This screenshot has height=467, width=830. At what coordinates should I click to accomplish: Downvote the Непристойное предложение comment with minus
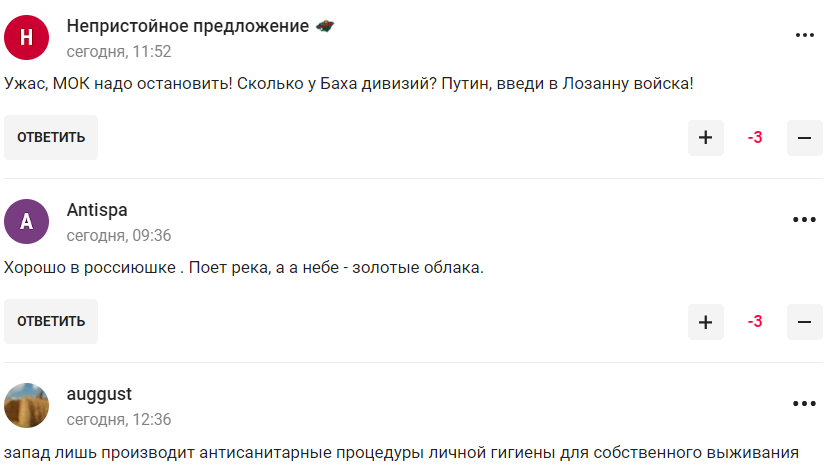tap(804, 138)
